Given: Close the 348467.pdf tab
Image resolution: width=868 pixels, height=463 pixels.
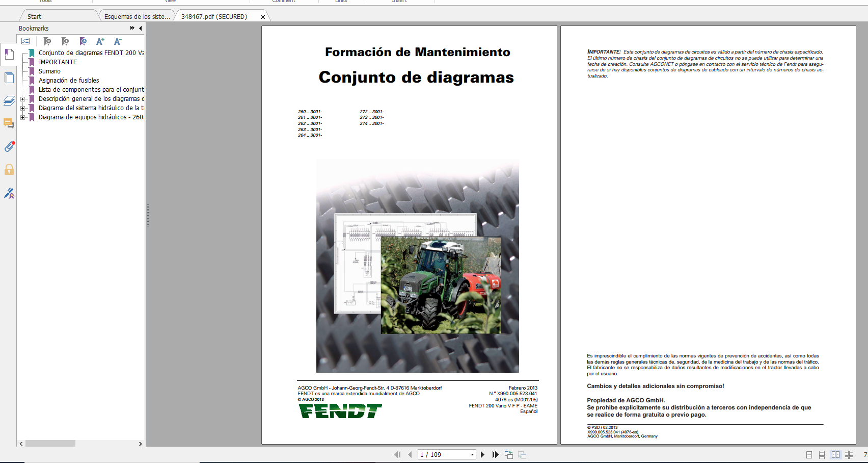Looking at the screenshot, I should point(263,17).
